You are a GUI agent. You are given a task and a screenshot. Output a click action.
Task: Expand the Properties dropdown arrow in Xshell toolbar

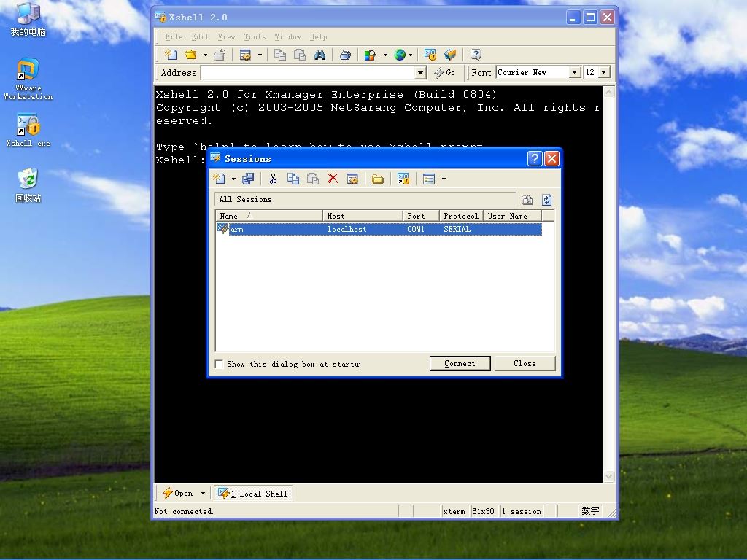(x=260, y=55)
